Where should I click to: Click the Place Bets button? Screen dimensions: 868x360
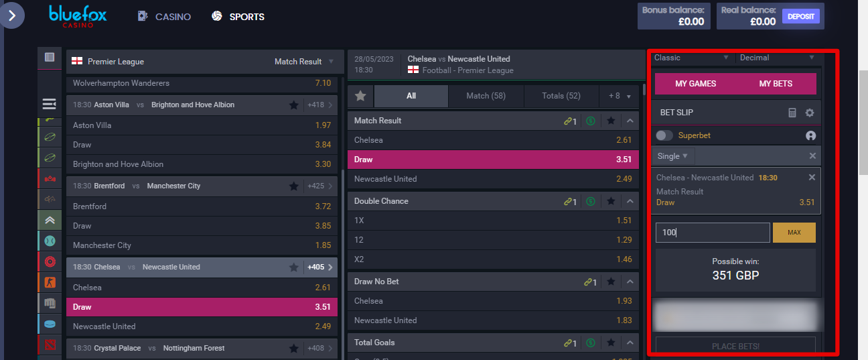click(x=735, y=347)
